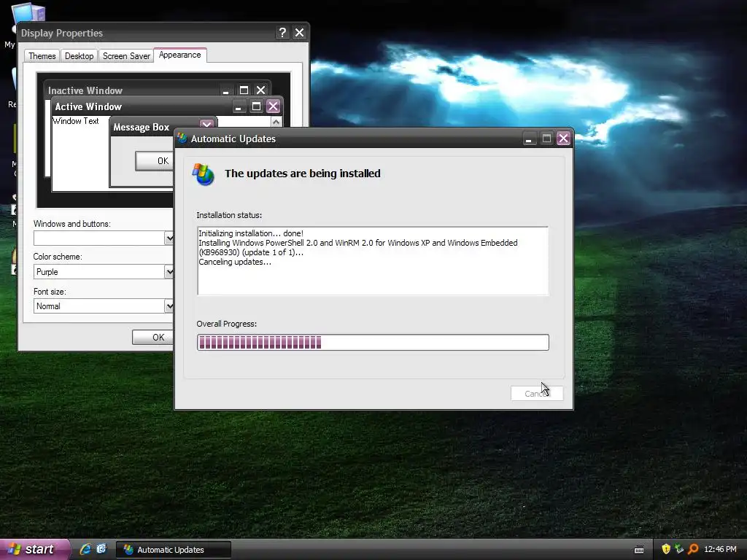Open the keyboard icon on the taskbar

coord(639,550)
